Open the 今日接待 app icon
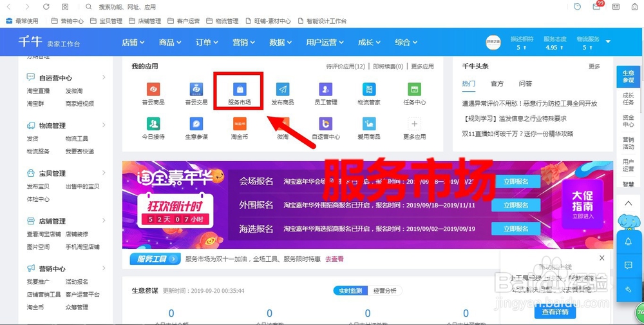Image resolution: width=644 pixels, height=325 pixels. pos(154,123)
